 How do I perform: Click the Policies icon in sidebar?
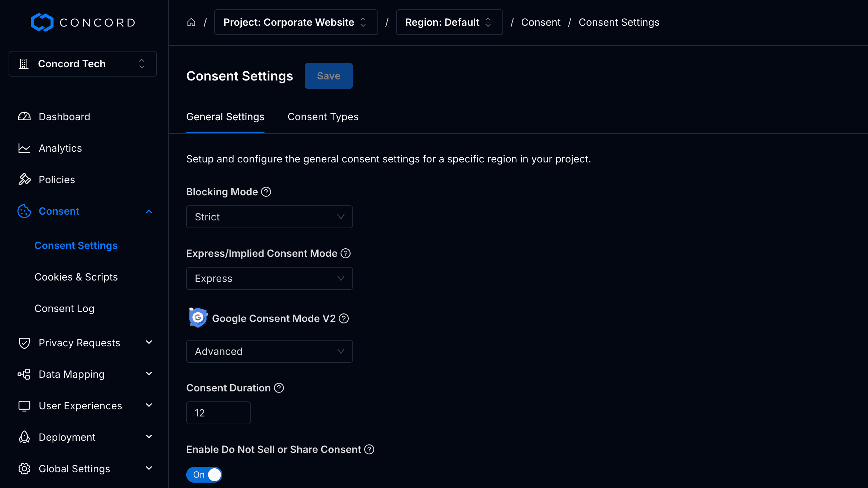pyautogui.click(x=24, y=179)
